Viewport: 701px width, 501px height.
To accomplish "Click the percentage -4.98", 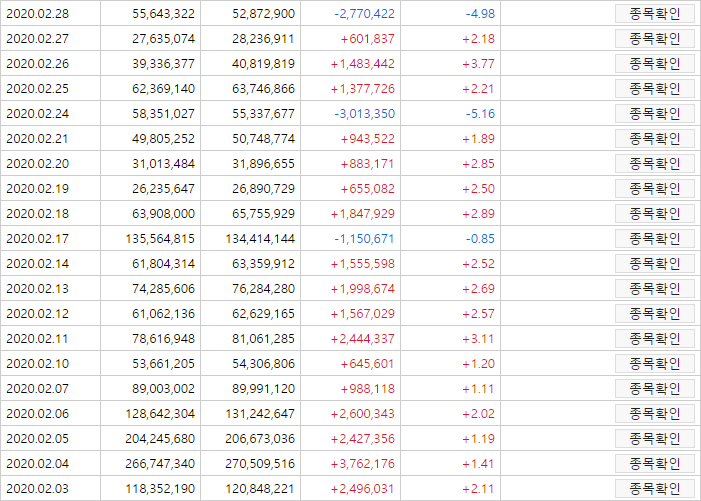I will coord(480,14).
